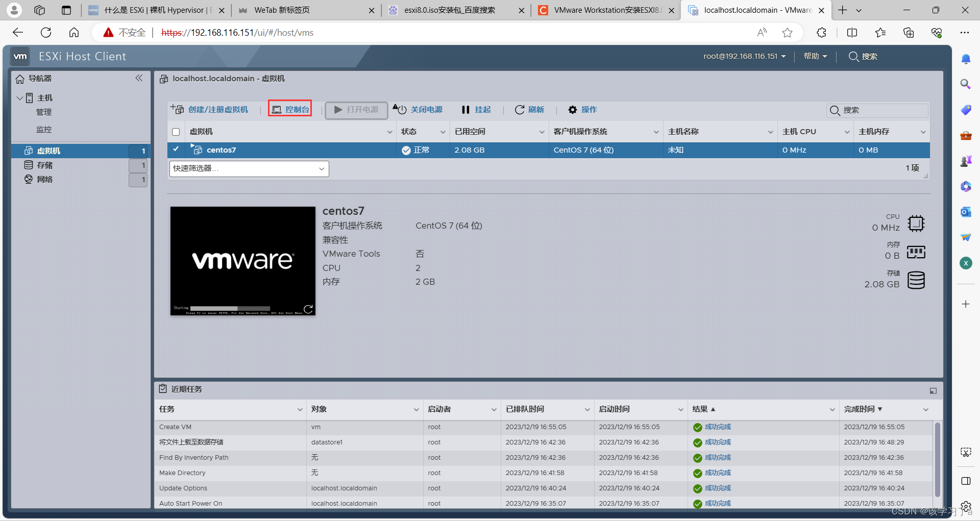Open Edge settings and more menu
This screenshot has width=980, height=521.
[x=964, y=33]
